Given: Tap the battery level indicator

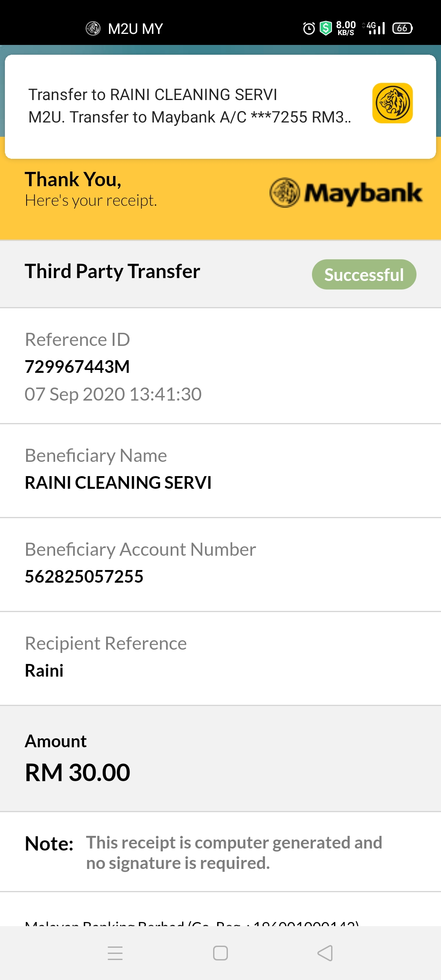Looking at the screenshot, I should pos(403,28).
